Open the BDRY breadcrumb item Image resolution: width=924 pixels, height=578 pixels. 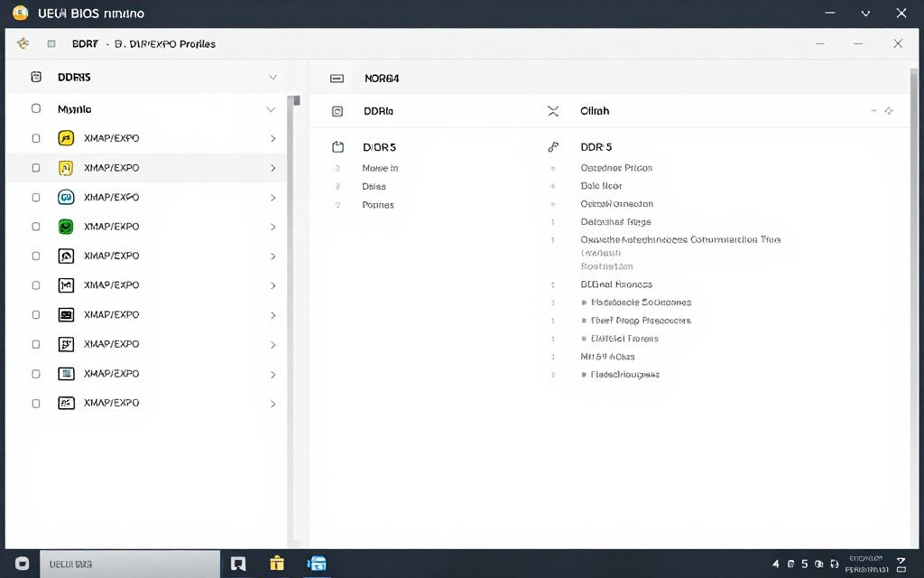[85, 43]
